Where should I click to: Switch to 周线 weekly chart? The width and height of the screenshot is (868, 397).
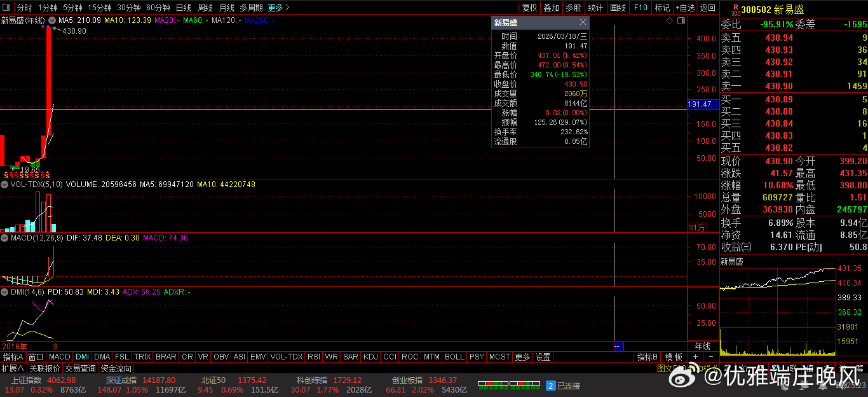[x=205, y=8]
